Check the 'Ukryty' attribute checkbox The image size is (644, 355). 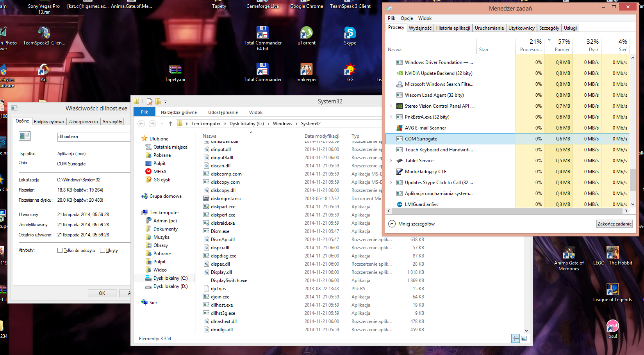[103, 250]
